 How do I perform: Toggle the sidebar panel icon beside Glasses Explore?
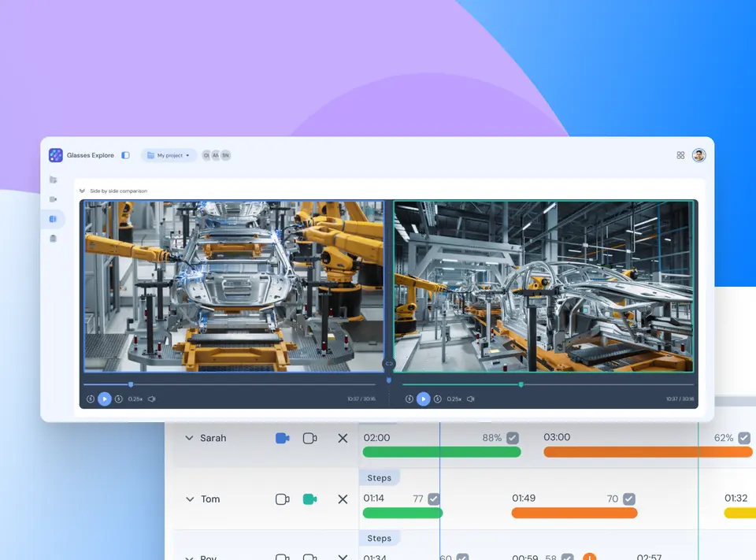(x=125, y=155)
